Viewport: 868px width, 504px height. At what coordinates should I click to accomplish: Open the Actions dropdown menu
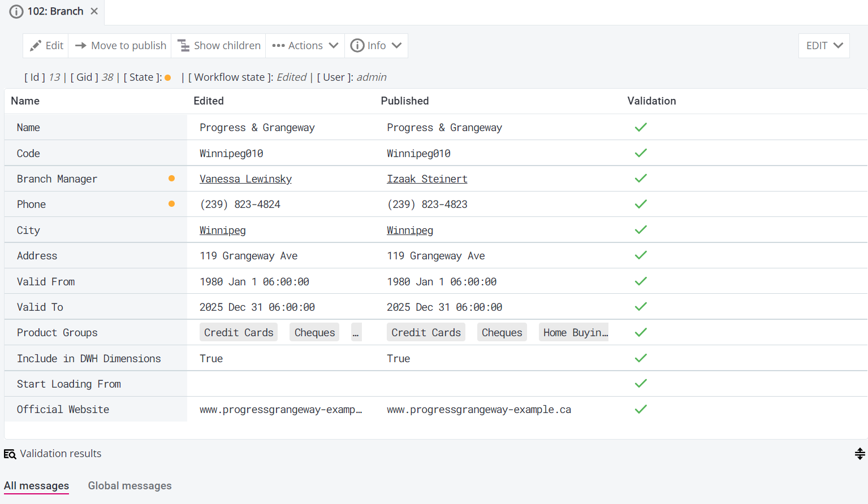(x=305, y=46)
